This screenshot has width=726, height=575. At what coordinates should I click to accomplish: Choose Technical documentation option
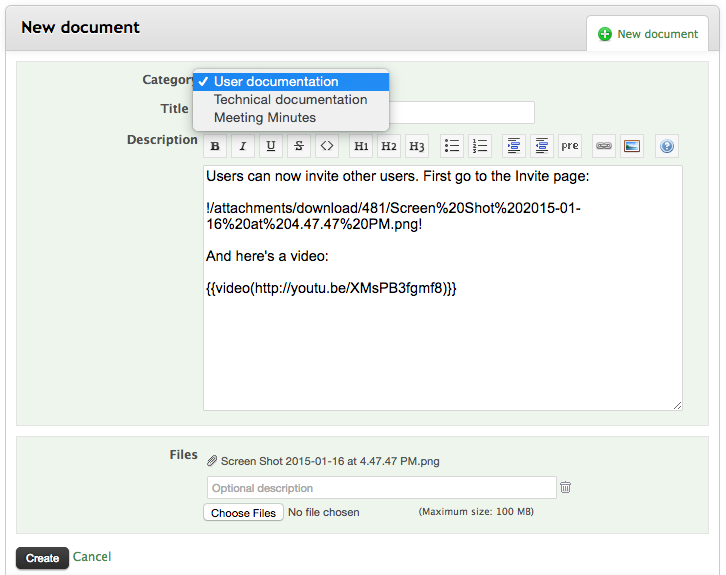pos(291,100)
